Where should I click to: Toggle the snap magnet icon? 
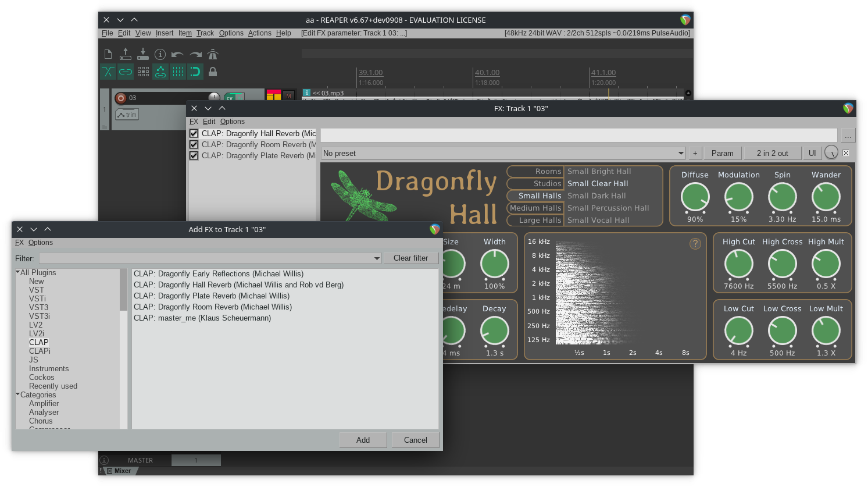tap(195, 72)
